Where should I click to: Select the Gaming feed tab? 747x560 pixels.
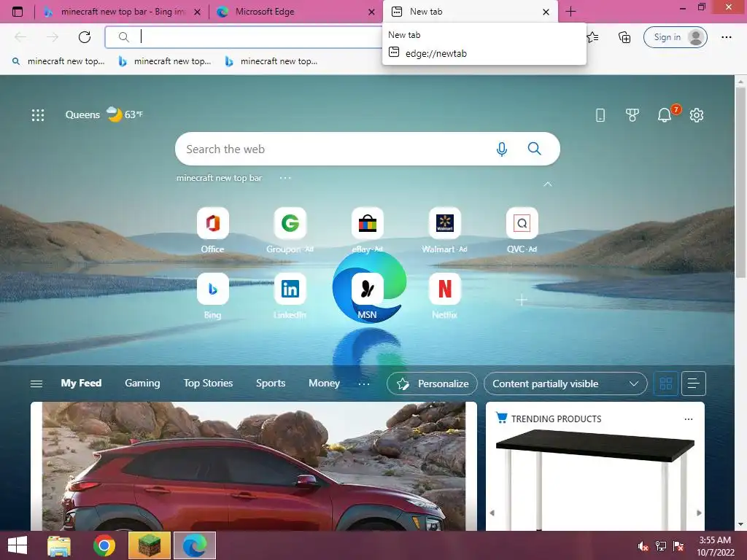click(142, 384)
